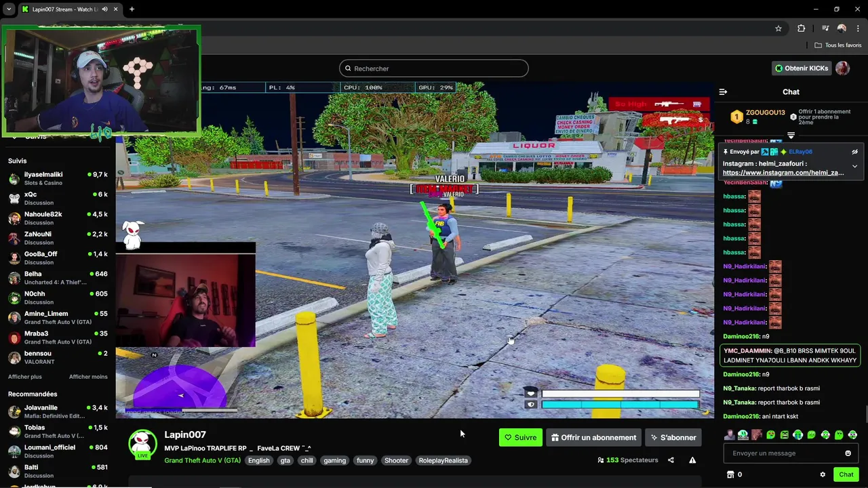Open xQc channel in sidebar
This screenshot has height=488, width=868.
click(58, 199)
